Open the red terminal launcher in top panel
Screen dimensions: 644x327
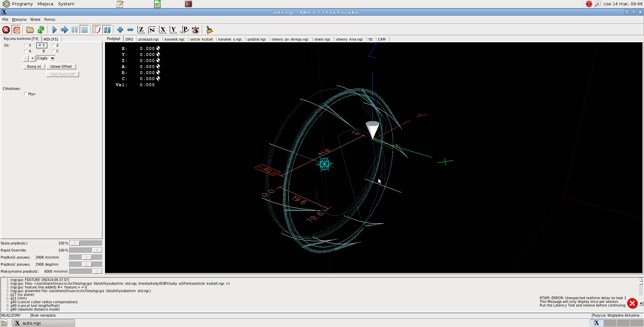pyautogui.click(x=189, y=4)
